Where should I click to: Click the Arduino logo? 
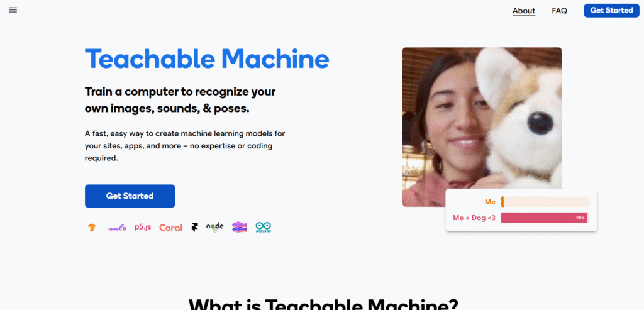(264, 227)
